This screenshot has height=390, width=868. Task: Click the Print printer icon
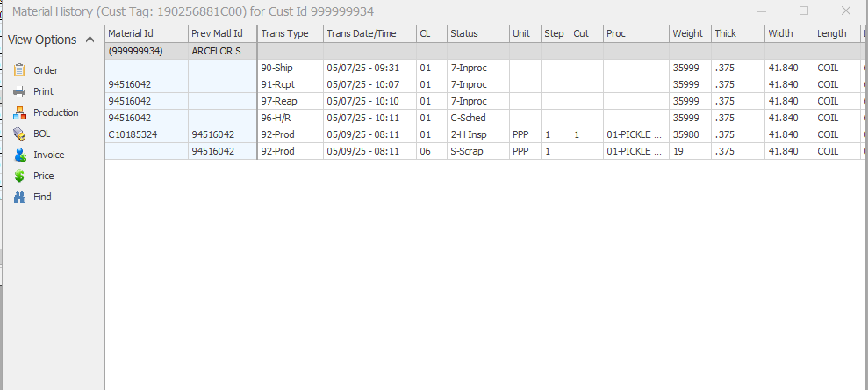(x=19, y=91)
